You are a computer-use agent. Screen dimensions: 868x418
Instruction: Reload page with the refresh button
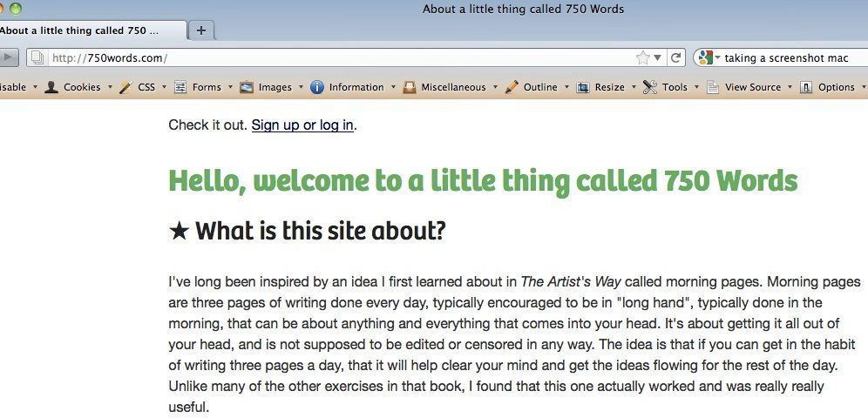click(675, 57)
